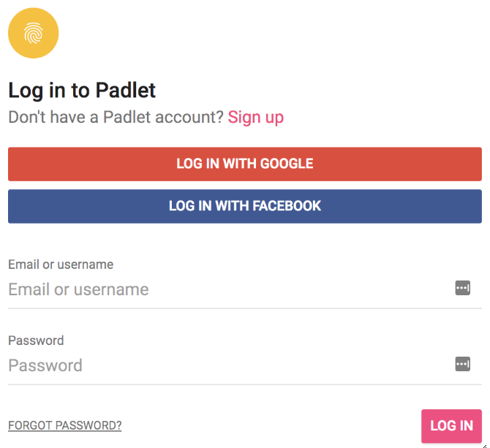Open the Forgot Password? link

pos(64,425)
